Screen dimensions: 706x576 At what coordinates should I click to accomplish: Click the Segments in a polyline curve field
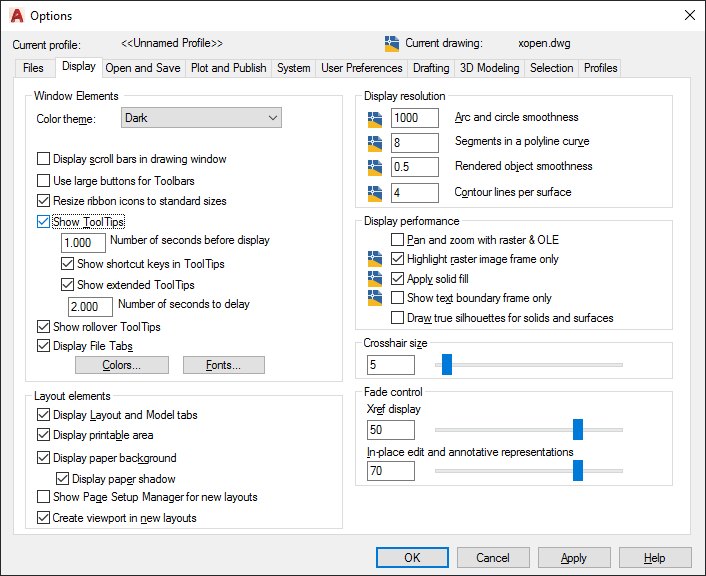tap(415, 143)
